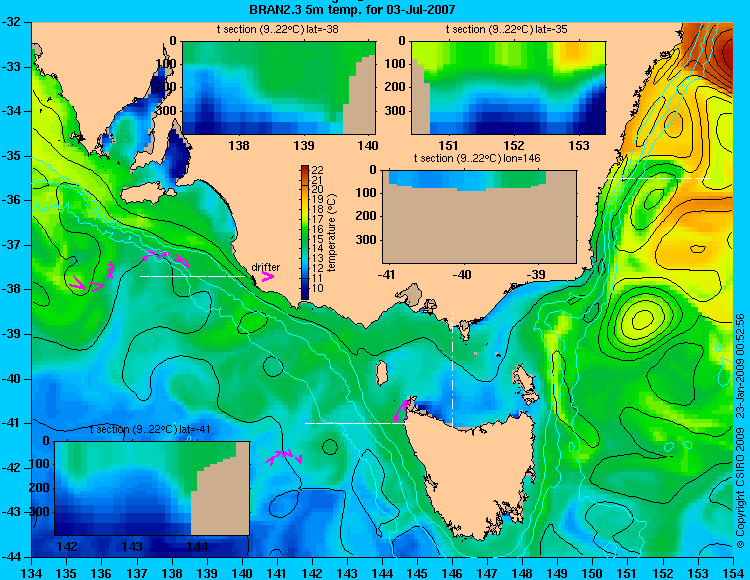Image resolution: width=750 pixels, height=580 pixels.
Task: Click the 't section (9..22°C) lat=-41' title
Action: coord(150,429)
